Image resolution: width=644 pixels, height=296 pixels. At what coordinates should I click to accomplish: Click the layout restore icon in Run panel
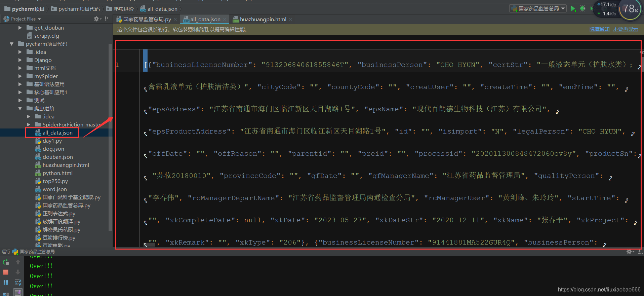click(6, 293)
